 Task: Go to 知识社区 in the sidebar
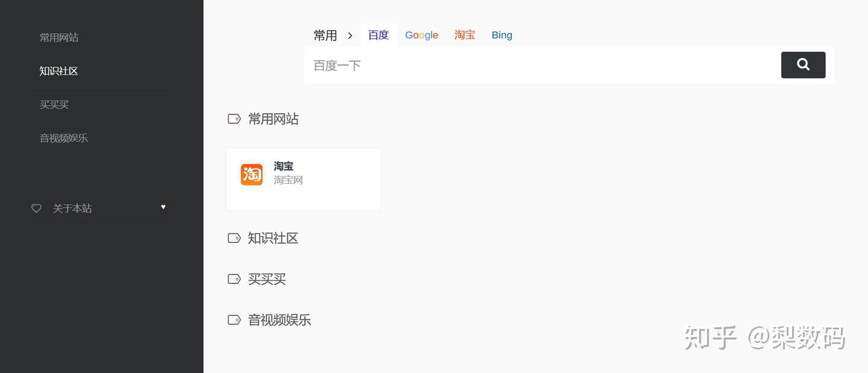pyautogui.click(x=59, y=71)
